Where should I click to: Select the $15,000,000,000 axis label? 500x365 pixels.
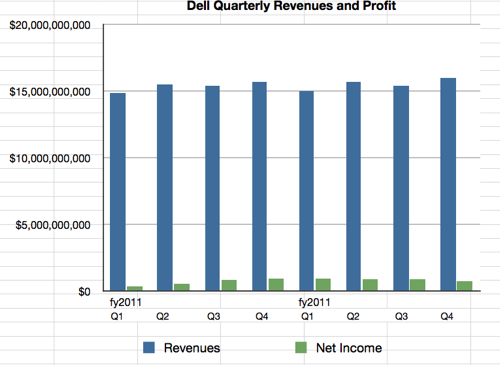(50, 92)
